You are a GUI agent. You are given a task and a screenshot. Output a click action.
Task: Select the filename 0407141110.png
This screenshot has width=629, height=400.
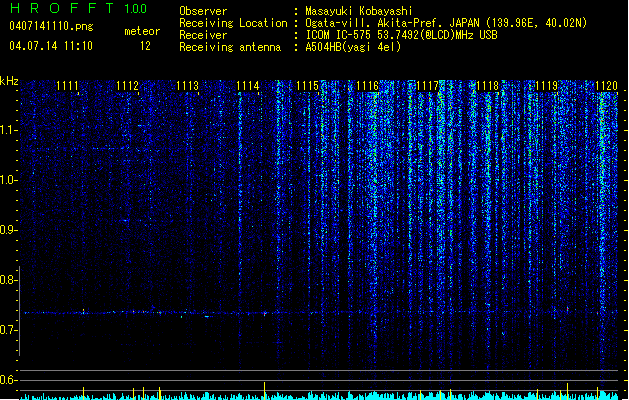[x=51, y=26]
